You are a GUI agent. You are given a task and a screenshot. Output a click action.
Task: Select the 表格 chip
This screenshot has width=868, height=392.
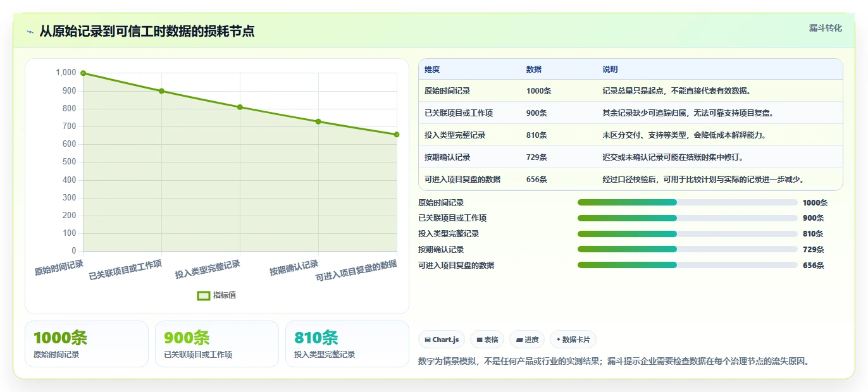click(x=487, y=340)
